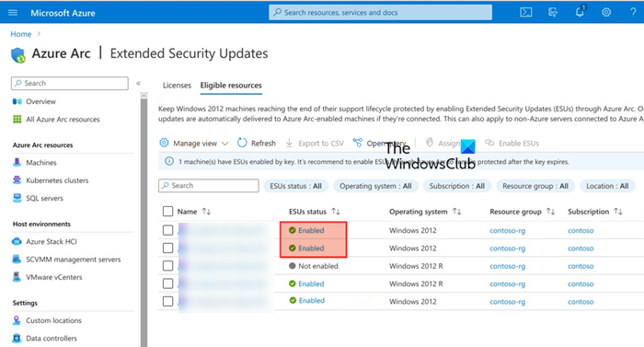This screenshot has width=644, height=347.
Task: Open contoso-rg link in Not enabled row
Action: [x=507, y=266]
